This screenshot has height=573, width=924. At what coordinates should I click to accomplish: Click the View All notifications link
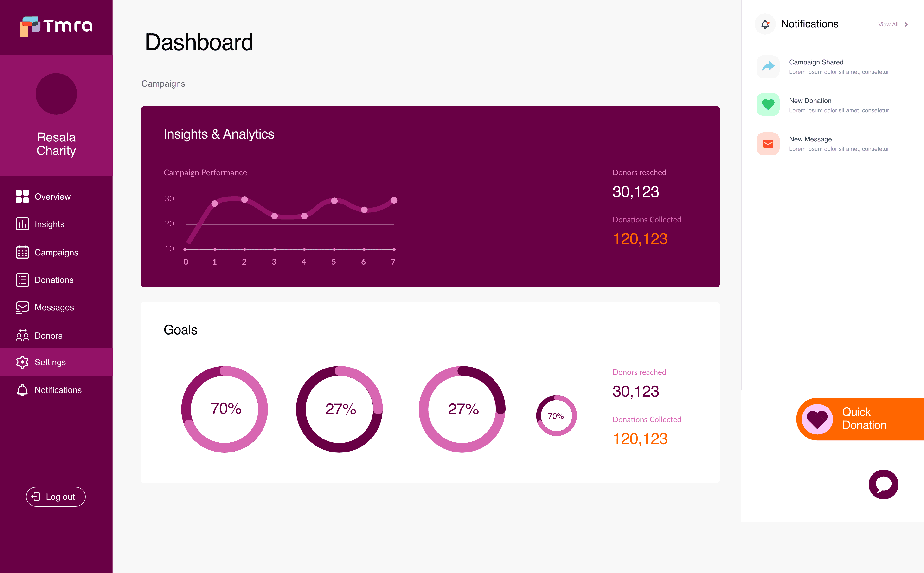888,25
